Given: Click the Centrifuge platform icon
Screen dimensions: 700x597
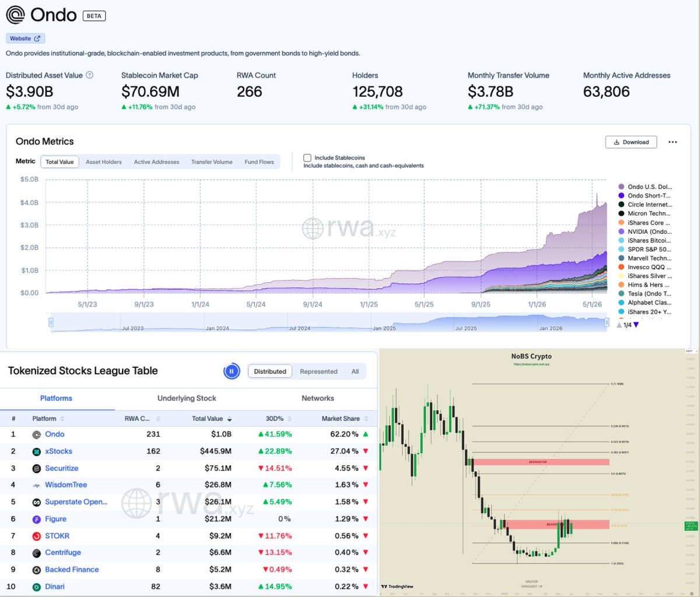Looking at the screenshot, I should point(36,553).
